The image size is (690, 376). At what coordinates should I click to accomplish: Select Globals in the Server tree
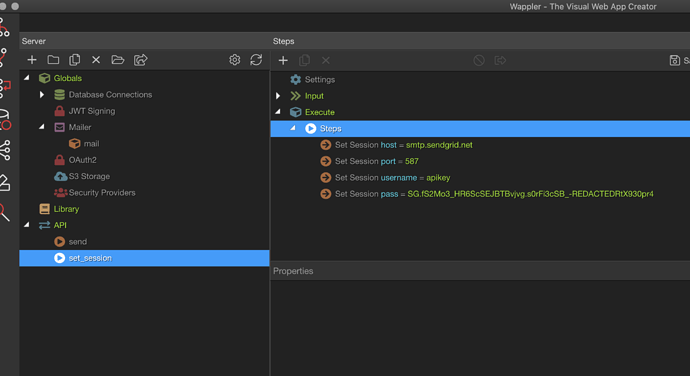(x=68, y=78)
